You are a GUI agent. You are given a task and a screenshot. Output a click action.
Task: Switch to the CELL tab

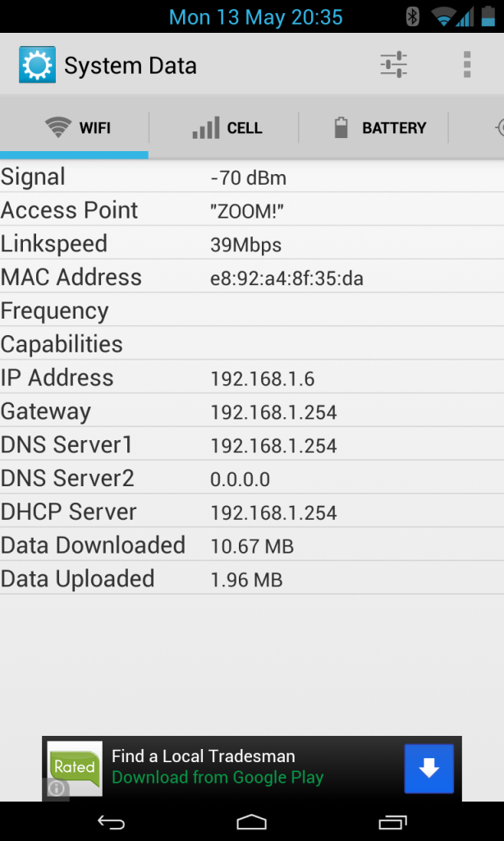[x=226, y=128]
